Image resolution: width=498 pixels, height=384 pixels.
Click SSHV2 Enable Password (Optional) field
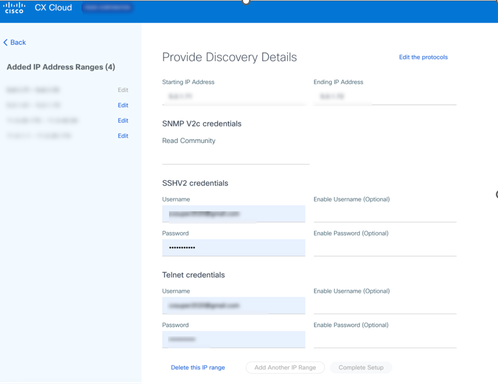(385, 248)
